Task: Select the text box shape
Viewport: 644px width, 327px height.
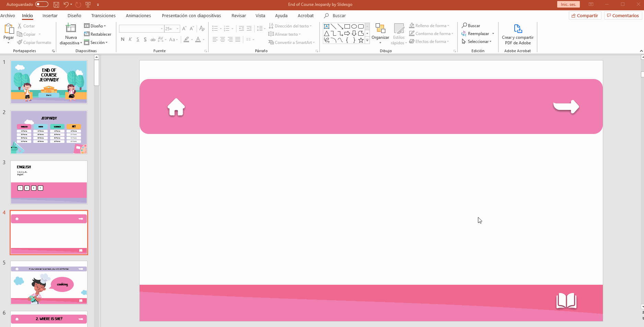Action: (x=327, y=26)
